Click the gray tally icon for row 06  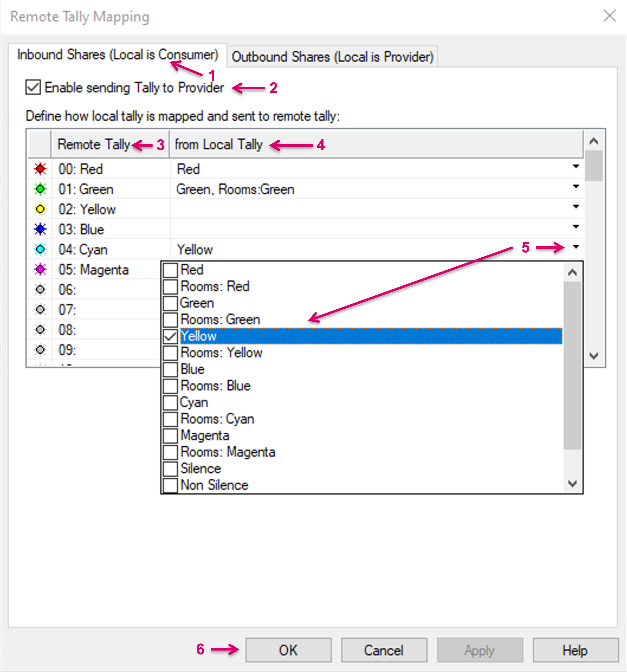40,290
